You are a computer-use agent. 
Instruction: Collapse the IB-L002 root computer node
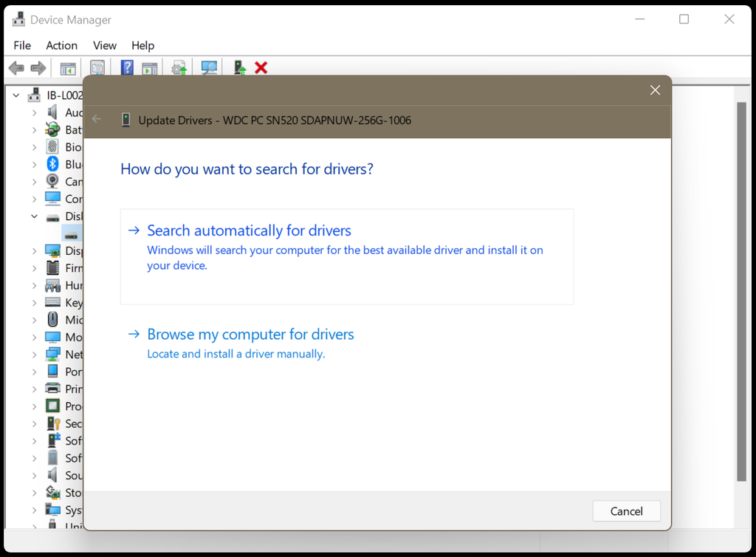pyautogui.click(x=16, y=95)
